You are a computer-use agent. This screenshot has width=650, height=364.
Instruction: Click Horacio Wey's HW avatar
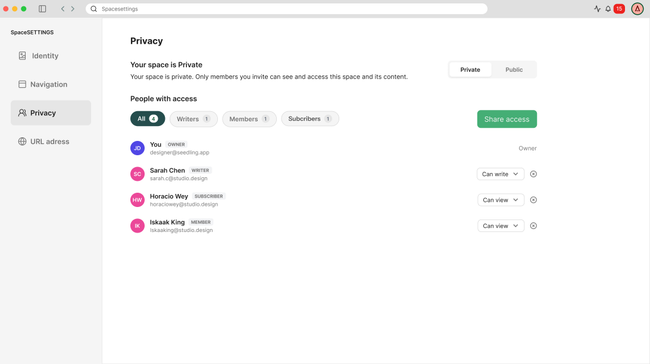click(x=137, y=200)
